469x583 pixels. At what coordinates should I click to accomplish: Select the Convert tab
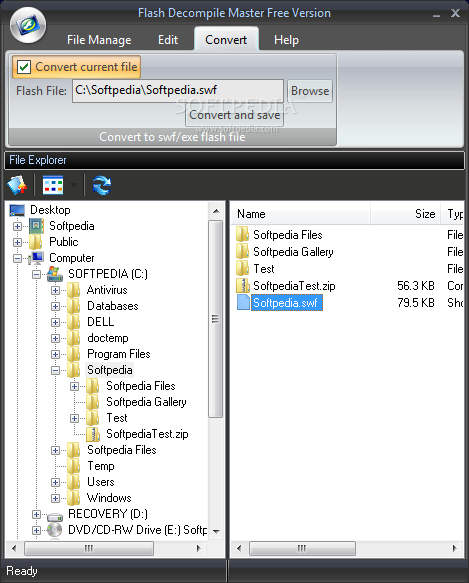point(226,39)
